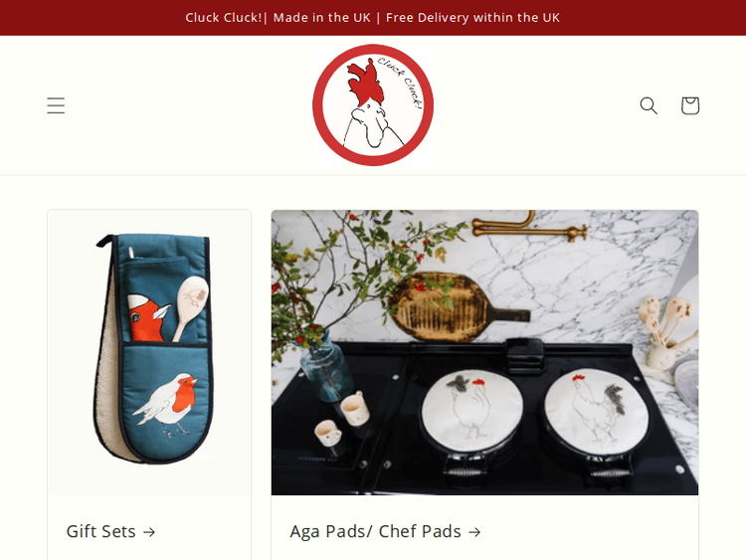
Task: Click the blue glass vase with branches
Action: click(x=326, y=366)
